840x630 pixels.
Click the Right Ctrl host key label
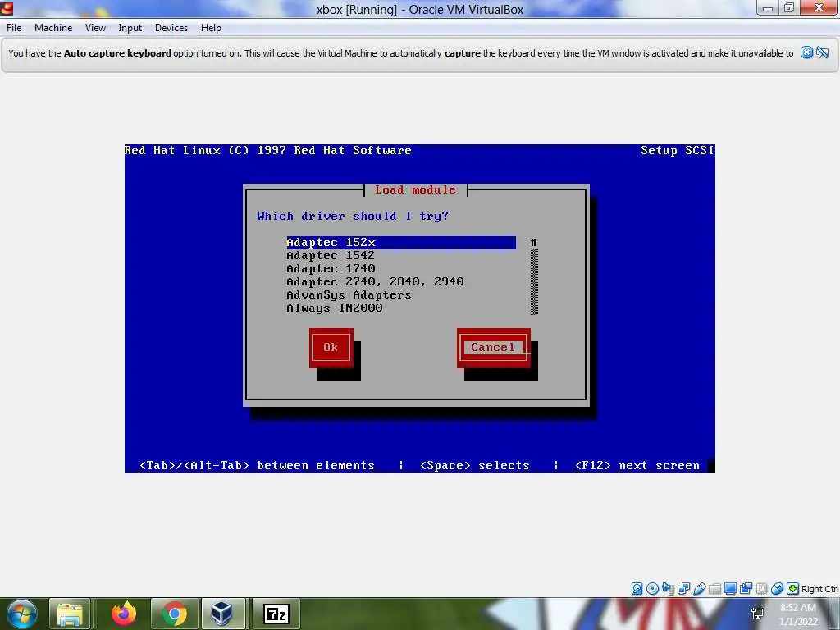coord(819,589)
